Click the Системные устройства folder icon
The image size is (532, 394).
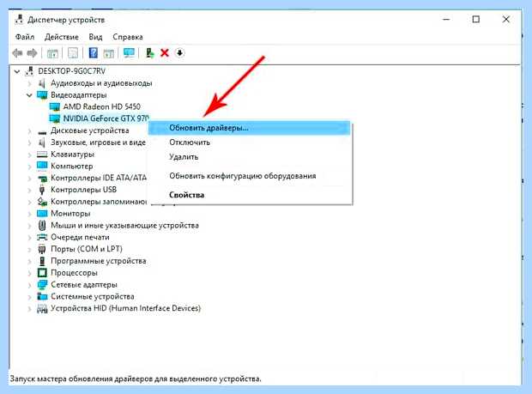tap(42, 297)
